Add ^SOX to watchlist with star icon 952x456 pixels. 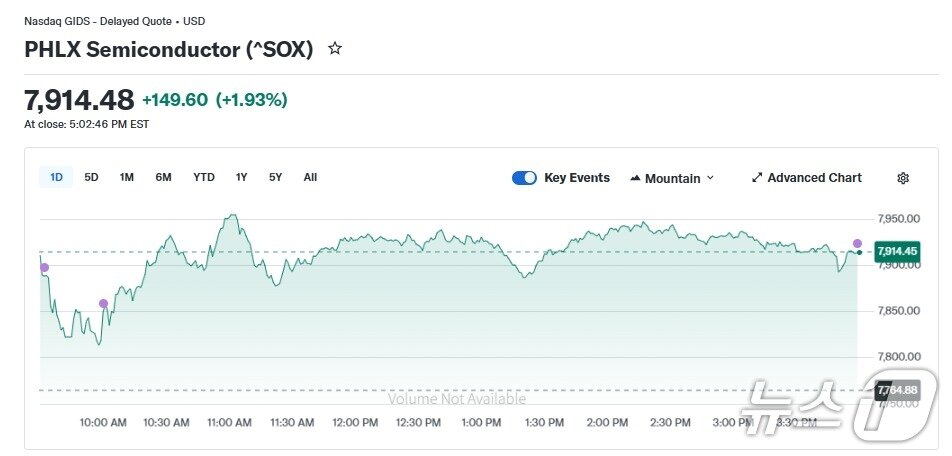point(335,48)
